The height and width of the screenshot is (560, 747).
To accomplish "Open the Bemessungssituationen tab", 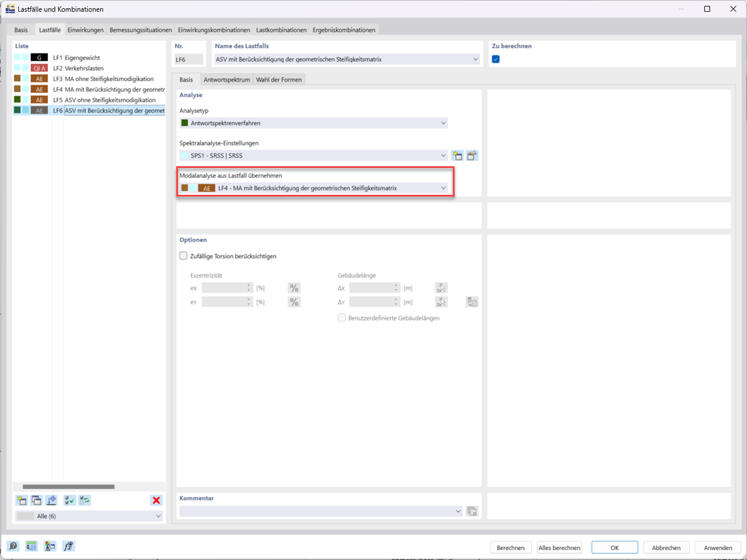I will point(141,30).
